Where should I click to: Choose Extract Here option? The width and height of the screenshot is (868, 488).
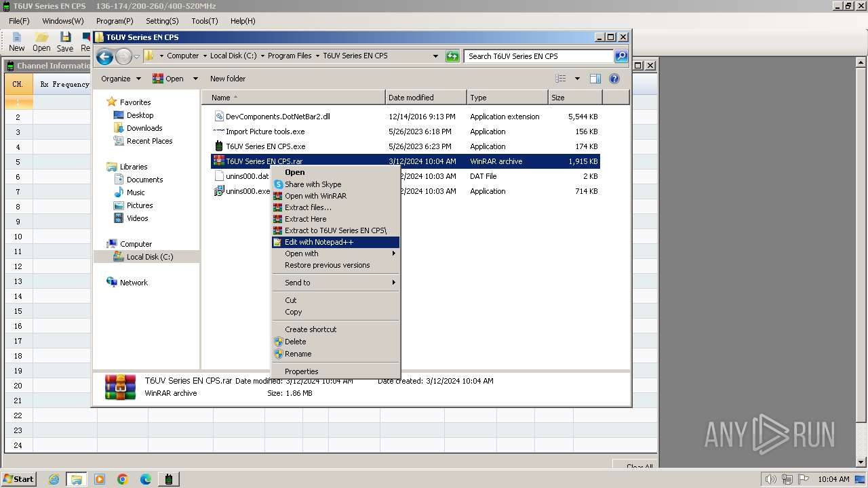click(x=336, y=219)
